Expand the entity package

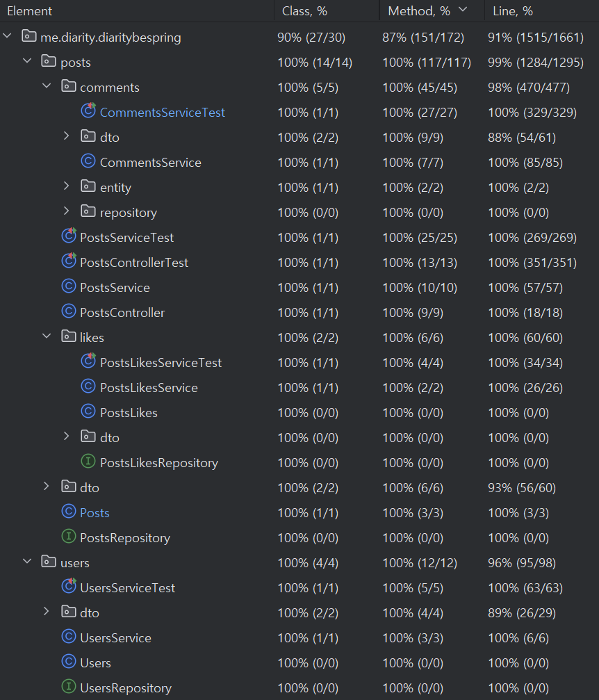click(67, 186)
